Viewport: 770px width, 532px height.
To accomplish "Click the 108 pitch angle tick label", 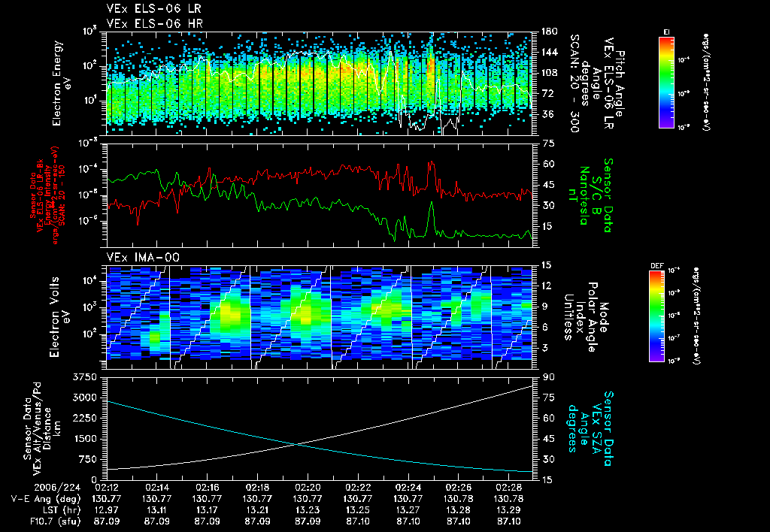I will (549, 73).
